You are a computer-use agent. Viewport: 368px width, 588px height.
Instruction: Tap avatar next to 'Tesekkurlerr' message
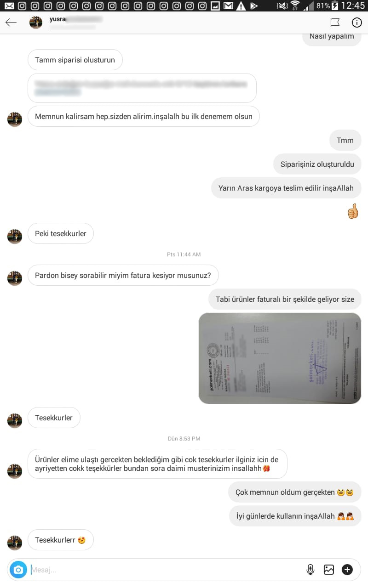click(x=15, y=543)
